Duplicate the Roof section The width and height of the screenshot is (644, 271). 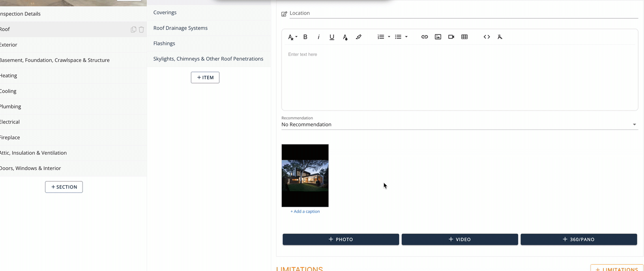[x=133, y=30]
